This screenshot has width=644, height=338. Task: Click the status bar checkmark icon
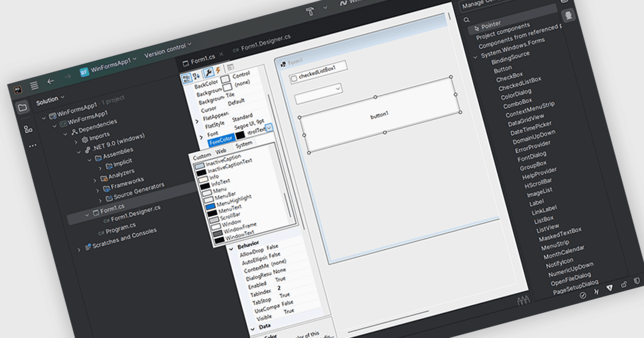tap(582, 295)
